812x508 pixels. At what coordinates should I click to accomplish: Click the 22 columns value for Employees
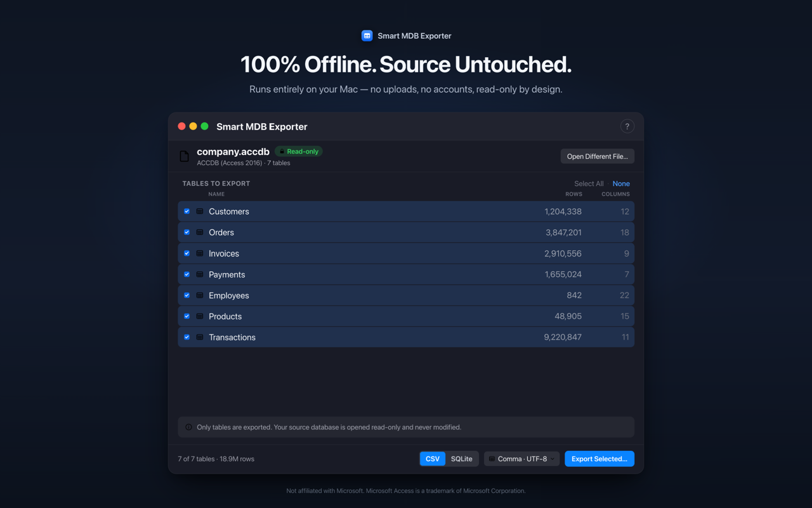624,295
